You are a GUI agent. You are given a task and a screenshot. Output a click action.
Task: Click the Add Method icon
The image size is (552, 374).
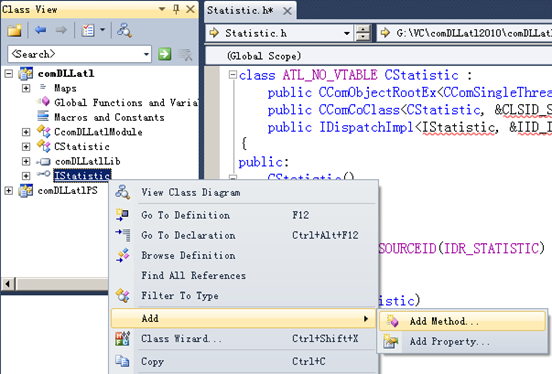tap(392, 321)
